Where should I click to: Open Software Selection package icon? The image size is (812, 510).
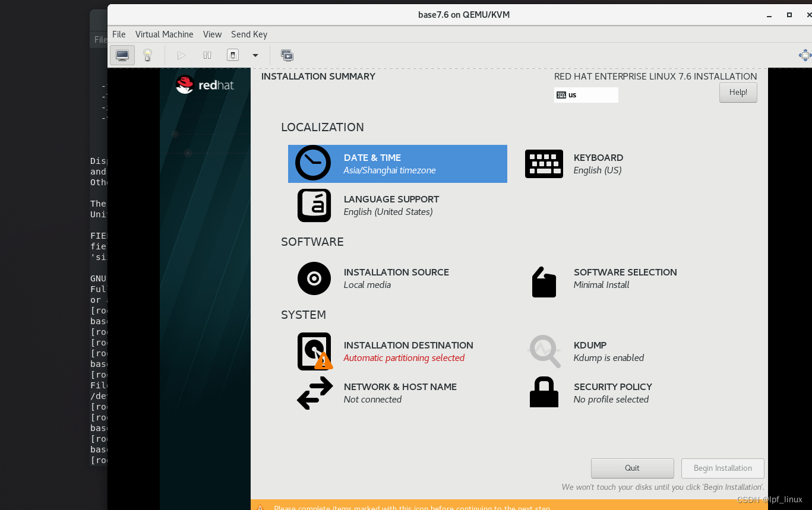544,282
